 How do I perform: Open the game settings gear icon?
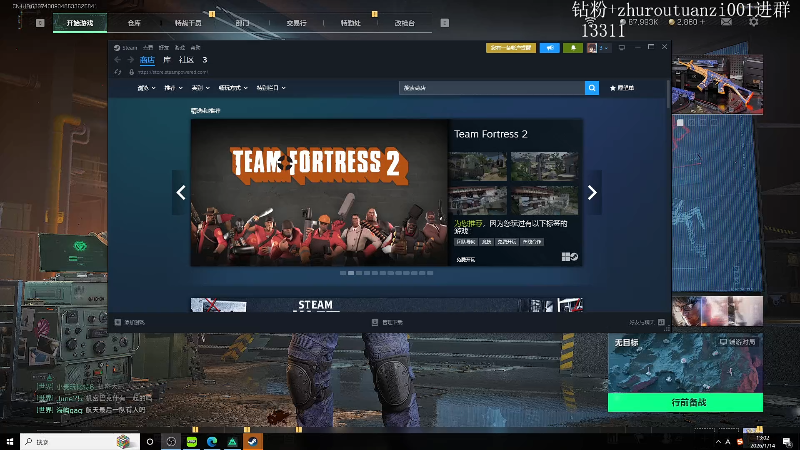point(754,22)
